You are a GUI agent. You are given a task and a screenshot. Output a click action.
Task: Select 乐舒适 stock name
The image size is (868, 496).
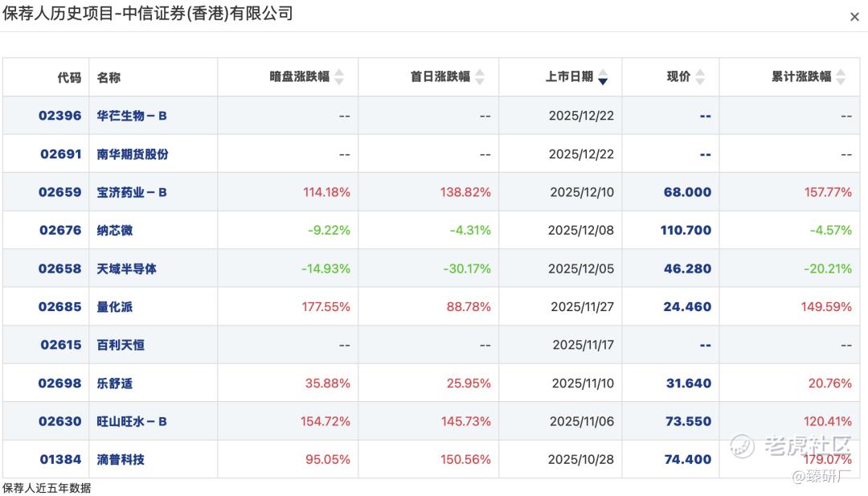115,383
